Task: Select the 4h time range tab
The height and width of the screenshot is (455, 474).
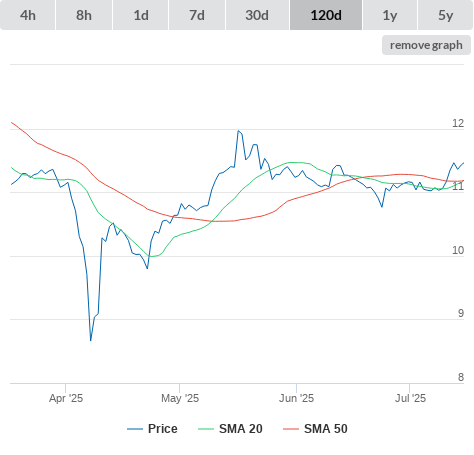Action: [x=28, y=15]
